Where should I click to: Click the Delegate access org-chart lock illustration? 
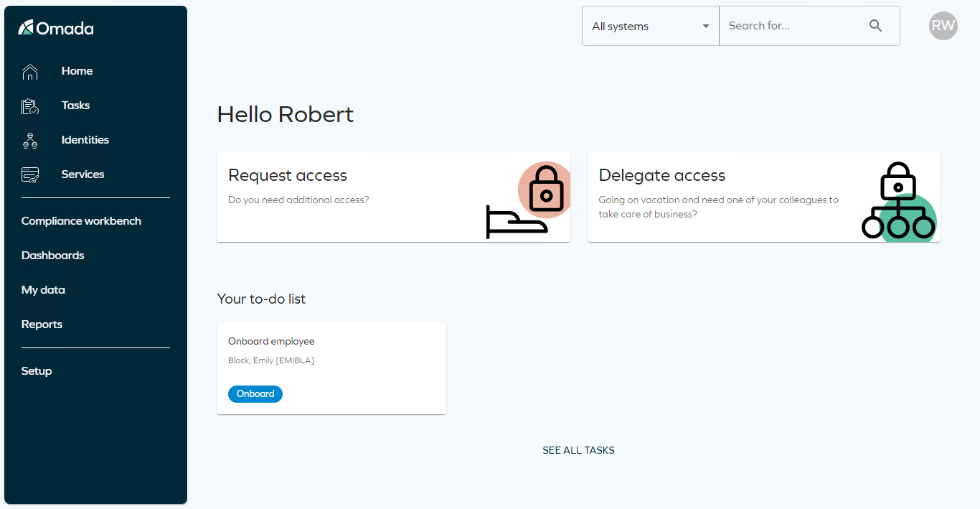898,201
